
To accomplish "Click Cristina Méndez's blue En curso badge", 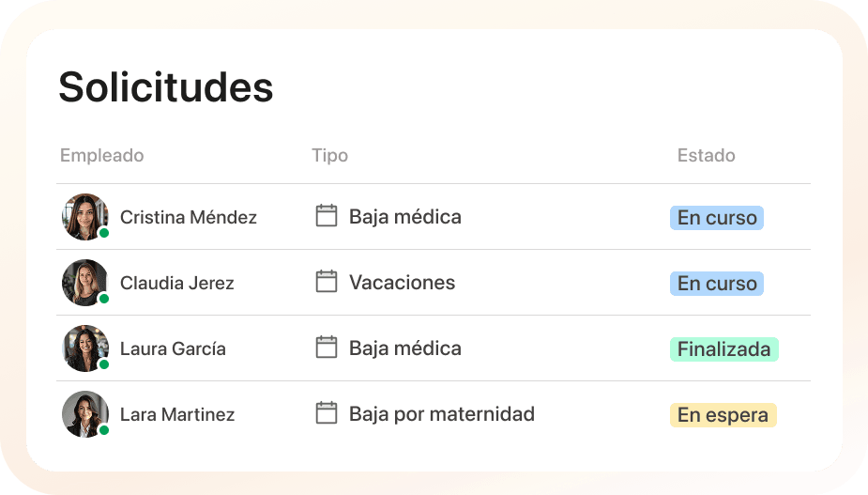I will 717,218.
